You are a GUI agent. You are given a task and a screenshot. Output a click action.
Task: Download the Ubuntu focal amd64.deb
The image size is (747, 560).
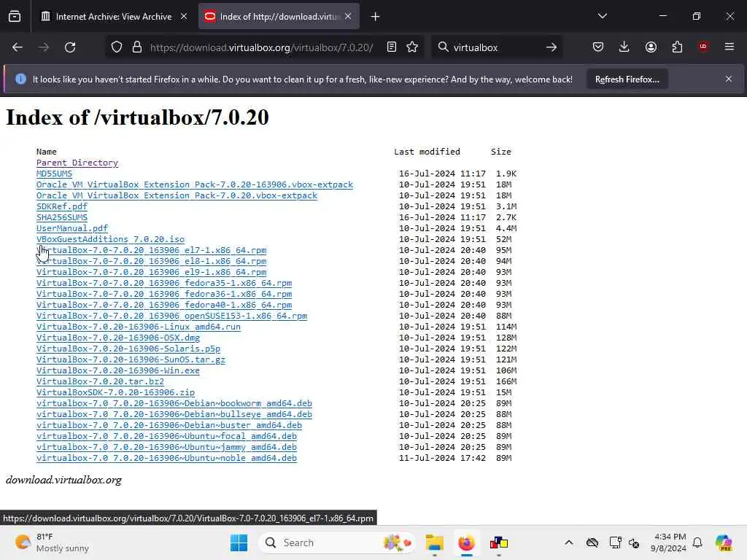coord(167,437)
